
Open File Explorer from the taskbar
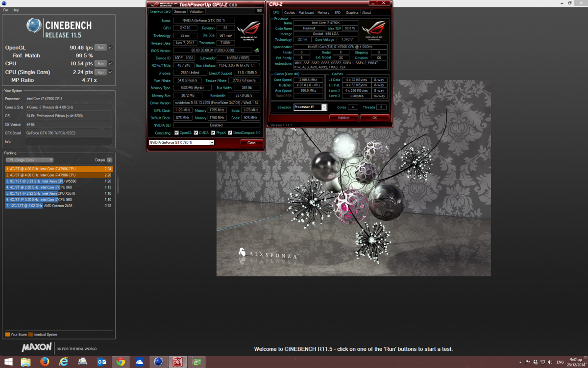pyautogui.click(x=26, y=362)
